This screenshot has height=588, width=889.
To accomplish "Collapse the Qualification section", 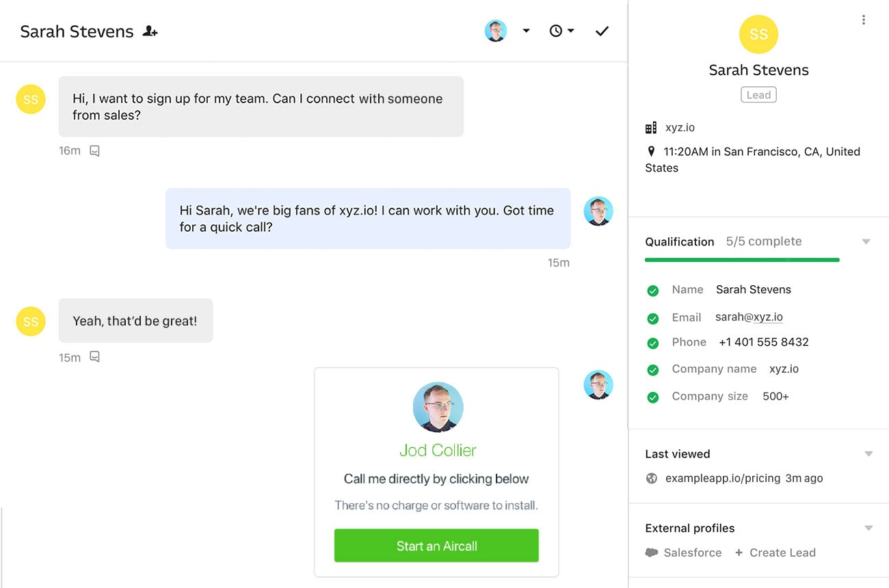I will [866, 241].
